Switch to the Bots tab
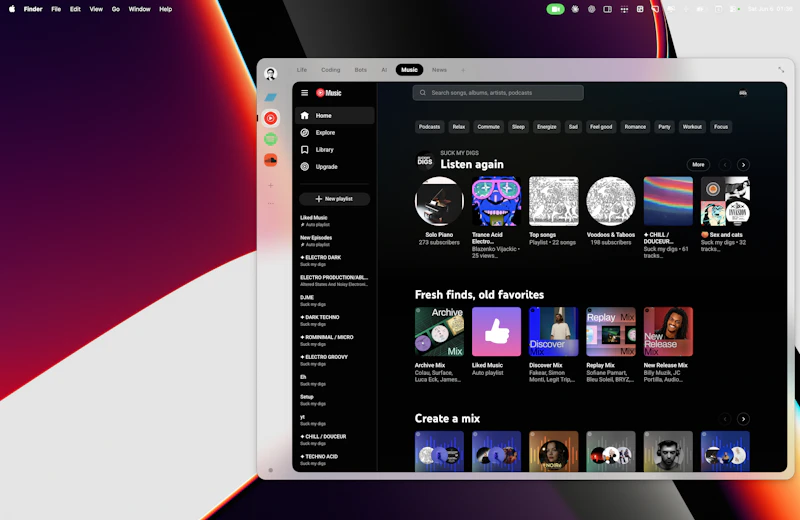800x520 pixels. pos(361,70)
